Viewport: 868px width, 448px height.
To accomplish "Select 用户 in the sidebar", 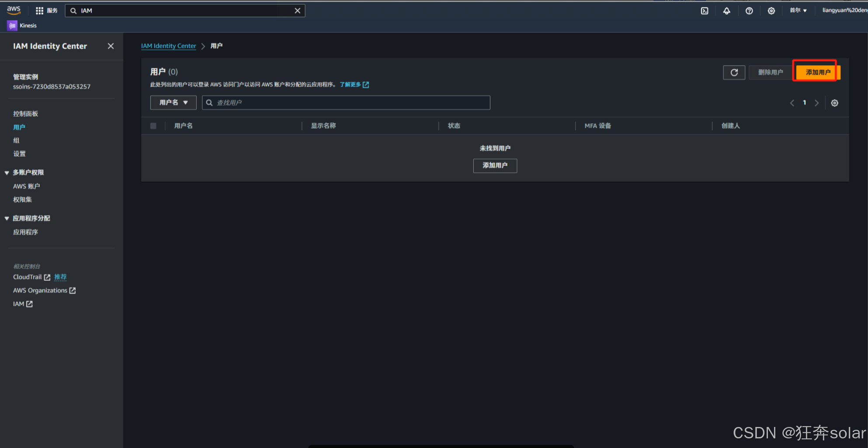I will coord(19,127).
